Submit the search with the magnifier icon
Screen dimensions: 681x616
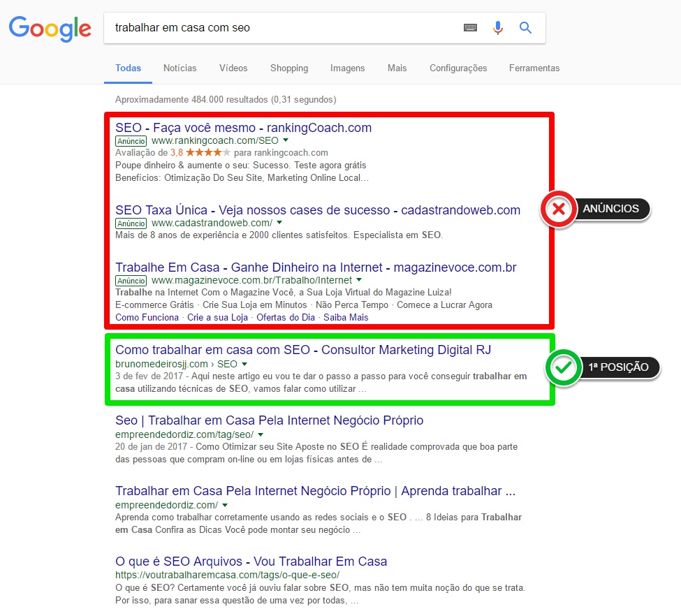[525, 28]
